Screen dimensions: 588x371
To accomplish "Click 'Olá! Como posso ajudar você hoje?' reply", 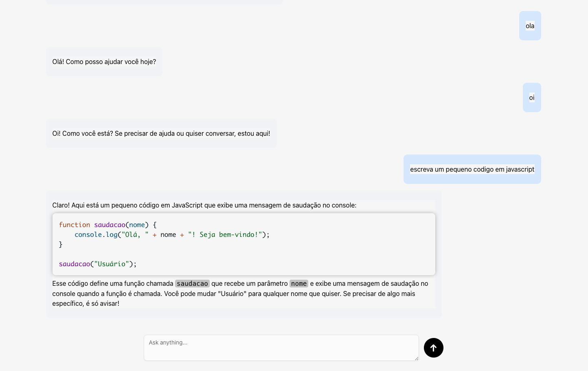I will click(104, 62).
